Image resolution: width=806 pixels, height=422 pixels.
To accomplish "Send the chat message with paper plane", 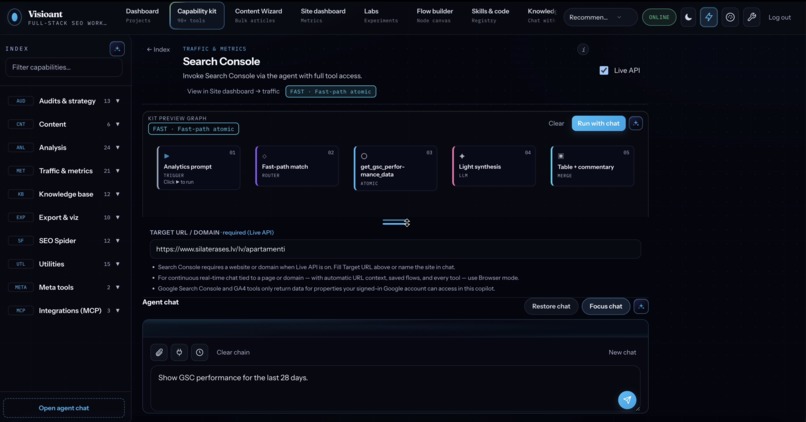I will tap(627, 399).
